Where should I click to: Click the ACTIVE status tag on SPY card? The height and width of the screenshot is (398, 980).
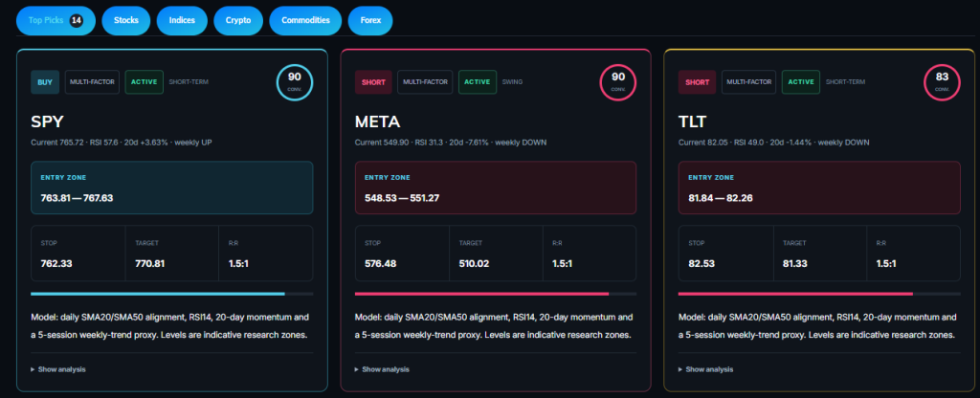(145, 82)
